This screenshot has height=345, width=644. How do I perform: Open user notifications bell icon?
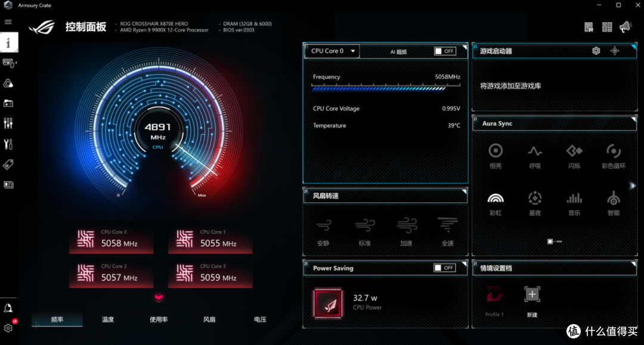tap(8, 308)
